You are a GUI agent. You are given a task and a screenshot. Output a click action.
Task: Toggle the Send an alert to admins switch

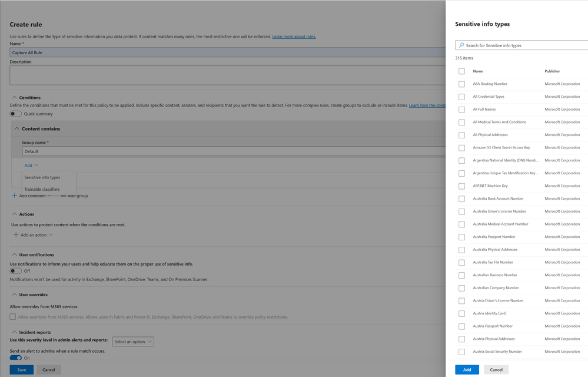click(15, 358)
